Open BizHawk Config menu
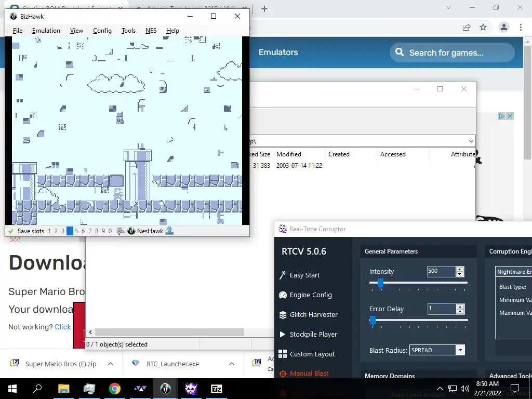 [102, 31]
